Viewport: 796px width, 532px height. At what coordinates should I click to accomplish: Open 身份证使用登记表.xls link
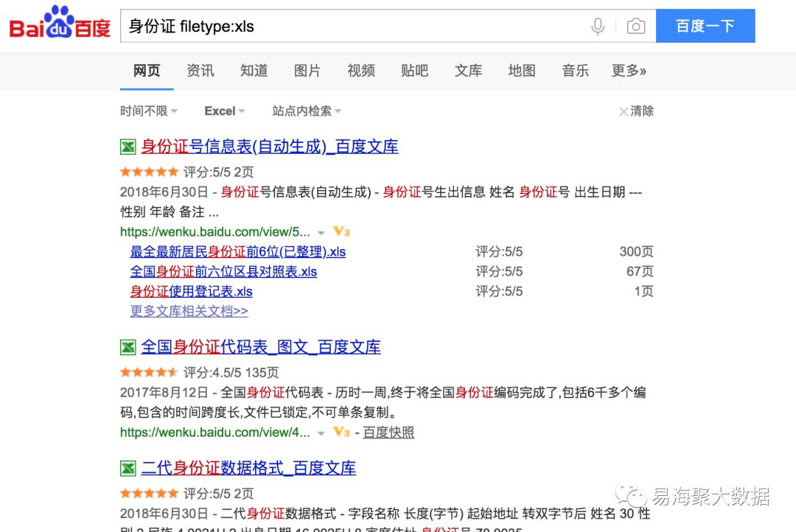192,291
